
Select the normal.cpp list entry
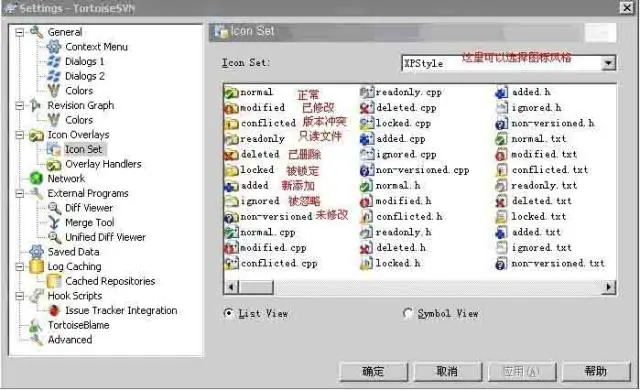click(x=260, y=233)
